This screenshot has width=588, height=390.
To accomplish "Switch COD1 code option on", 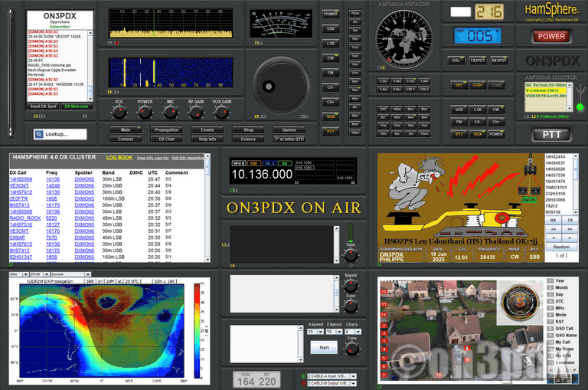I will pos(477,85).
